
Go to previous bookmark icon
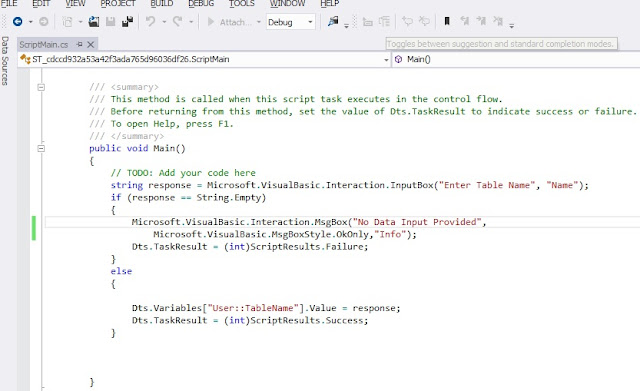coord(464,21)
